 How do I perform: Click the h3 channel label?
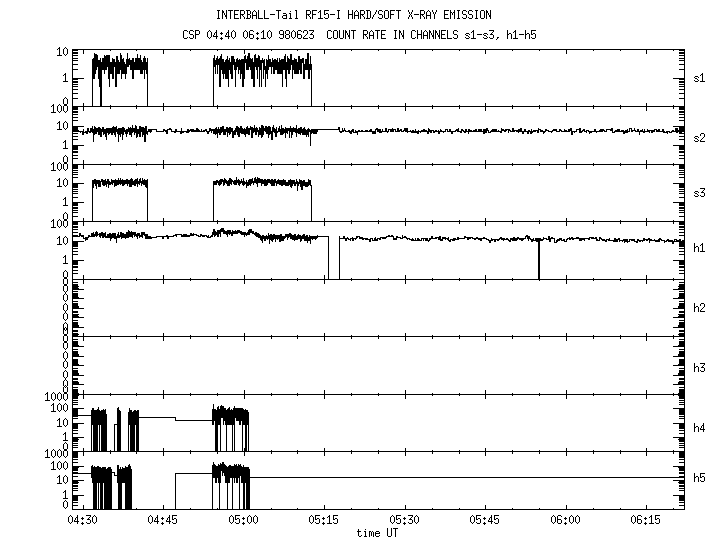[x=700, y=367]
